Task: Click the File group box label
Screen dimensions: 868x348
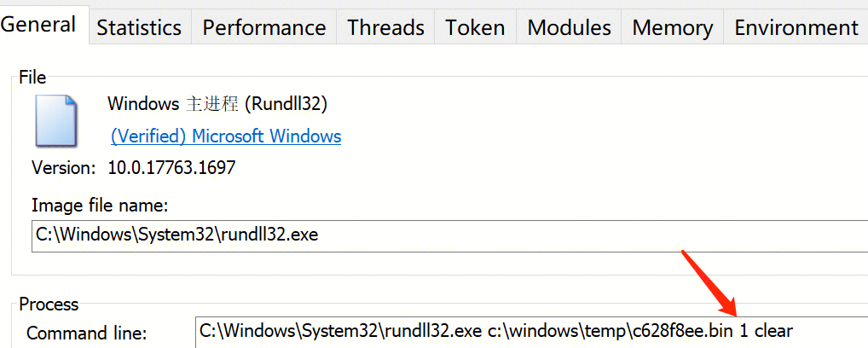Action: tap(32, 78)
